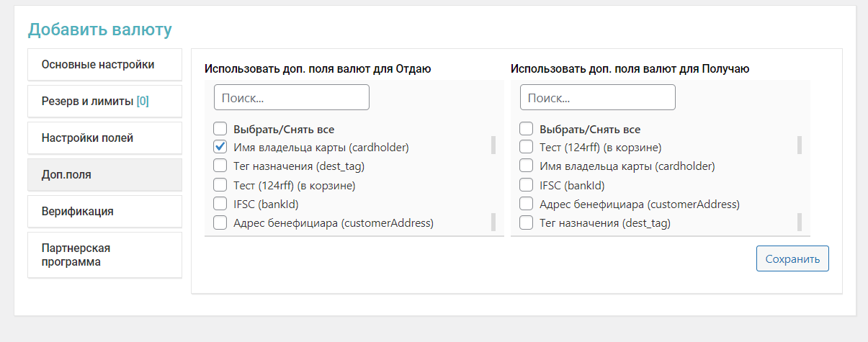Click the Отдаю search field
868x342 pixels.
(x=291, y=97)
